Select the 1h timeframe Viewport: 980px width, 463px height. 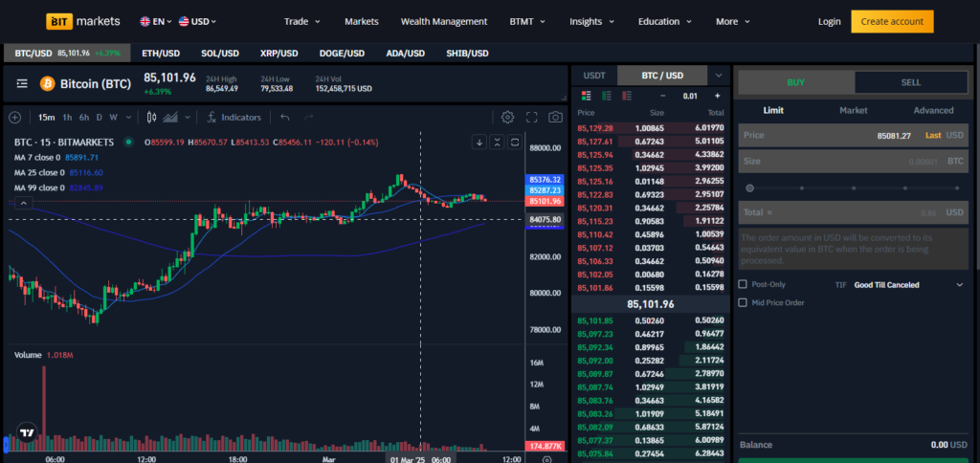coord(67,117)
